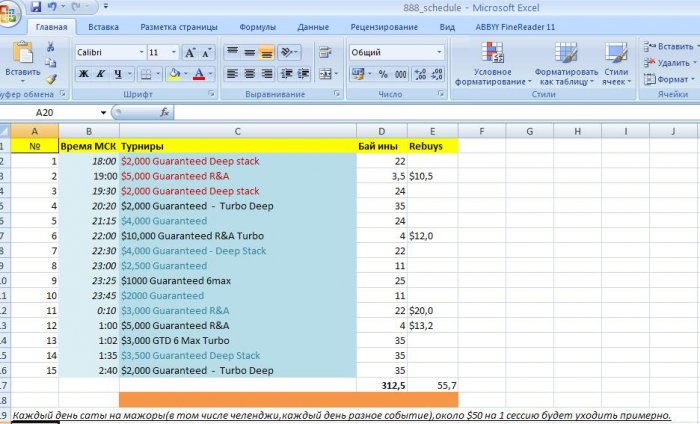Toggle Bold (Ж) formatting

tap(83, 74)
